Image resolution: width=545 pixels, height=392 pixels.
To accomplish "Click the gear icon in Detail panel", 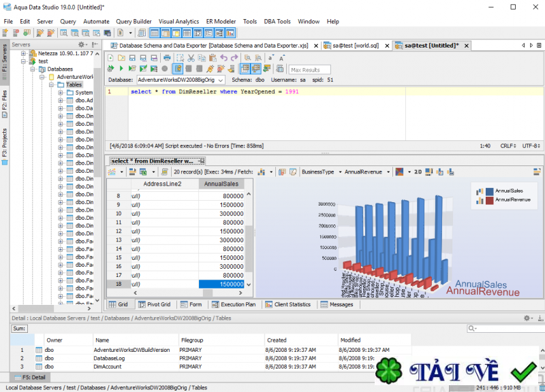I will tap(526, 318).
